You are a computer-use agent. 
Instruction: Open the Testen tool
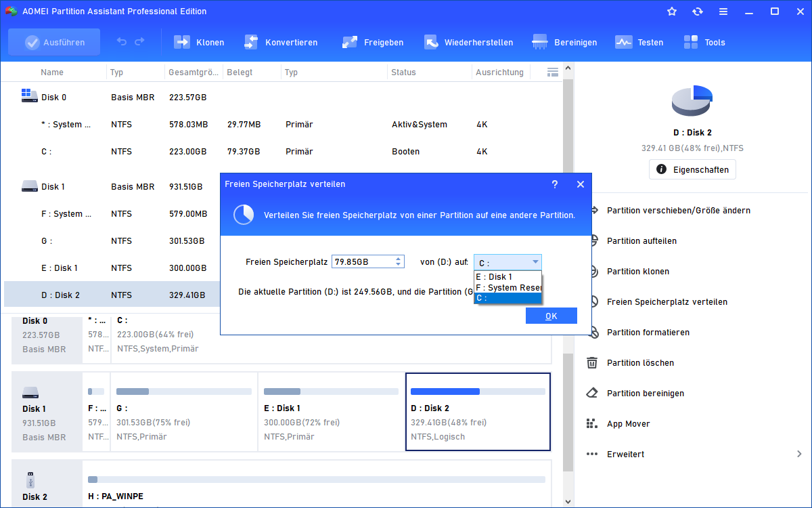(639, 42)
